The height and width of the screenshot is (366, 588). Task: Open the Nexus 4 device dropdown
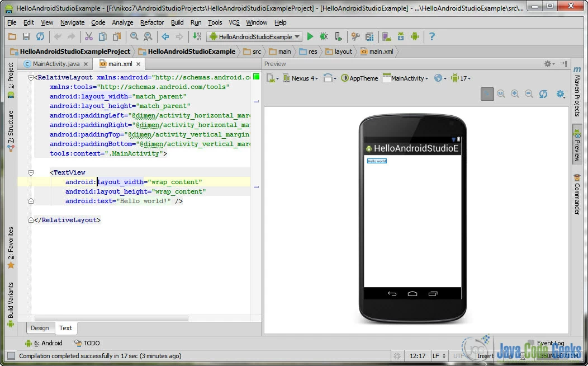tap(301, 78)
